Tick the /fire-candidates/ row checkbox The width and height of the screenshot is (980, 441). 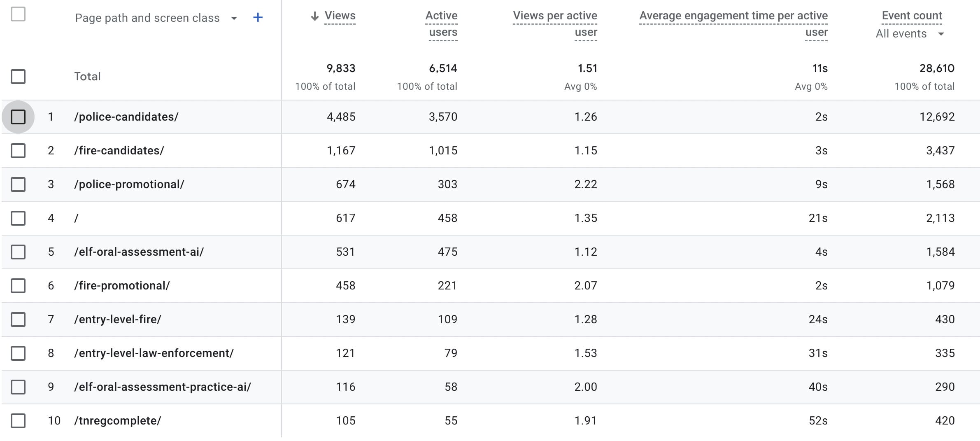(x=18, y=151)
